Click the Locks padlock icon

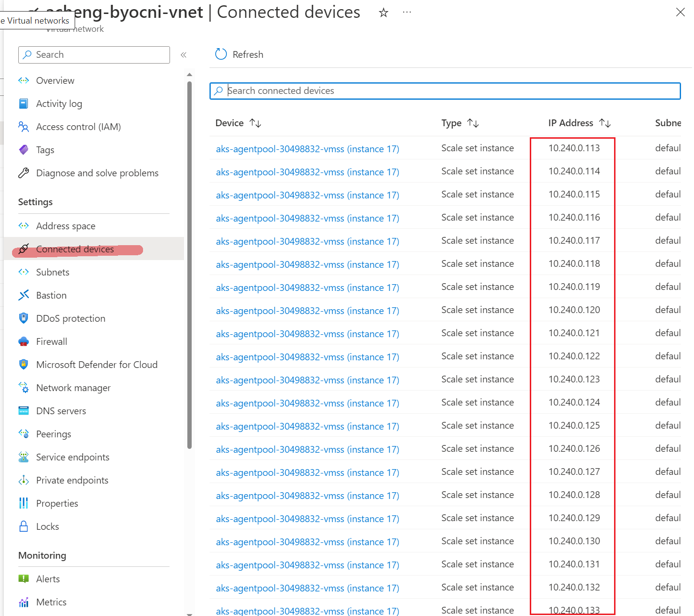coord(24,526)
